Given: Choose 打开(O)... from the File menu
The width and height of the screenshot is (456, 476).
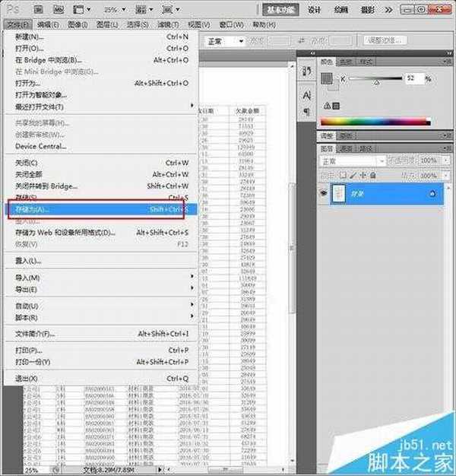Looking at the screenshot, I should coord(102,49).
